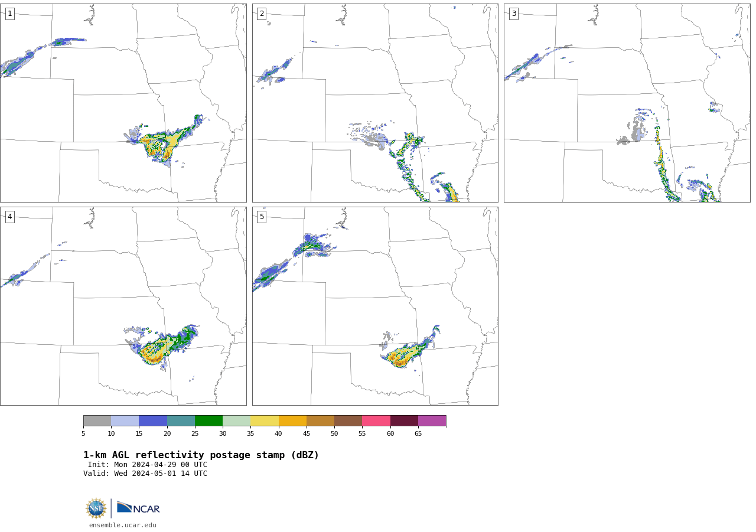The width and height of the screenshot is (756, 532).
Task: Click the 'Valid: Wed 2024-05-01 14 UTC' line
Action: 145,474
